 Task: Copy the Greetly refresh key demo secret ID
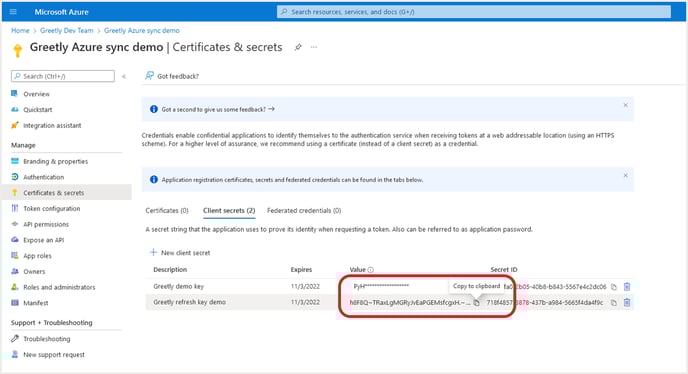tap(614, 303)
